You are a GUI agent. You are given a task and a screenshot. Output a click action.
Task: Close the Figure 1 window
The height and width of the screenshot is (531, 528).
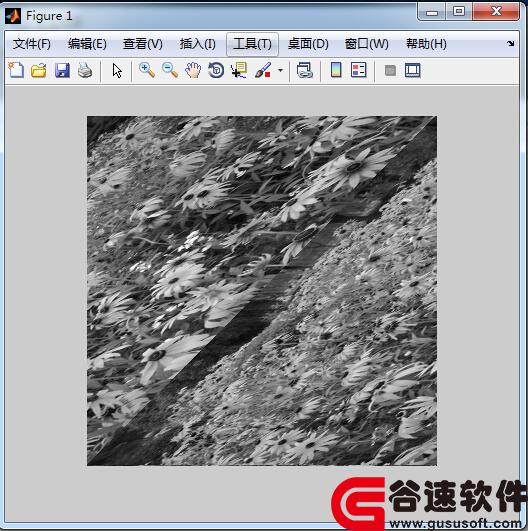[x=496, y=12]
